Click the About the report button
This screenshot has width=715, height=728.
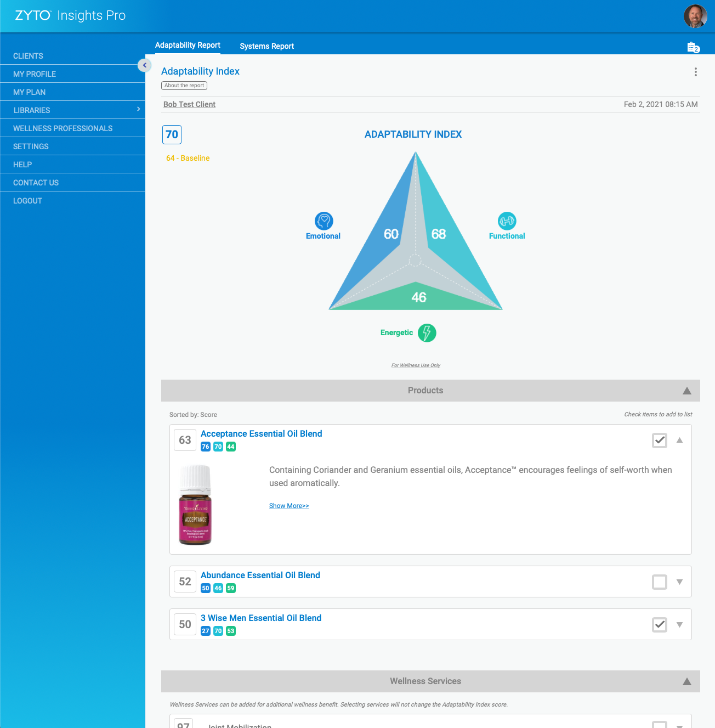pyautogui.click(x=184, y=86)
